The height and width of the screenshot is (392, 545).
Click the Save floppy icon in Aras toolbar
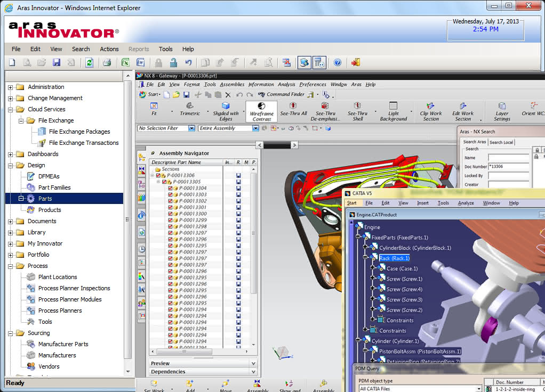click(x=57, y=62)
